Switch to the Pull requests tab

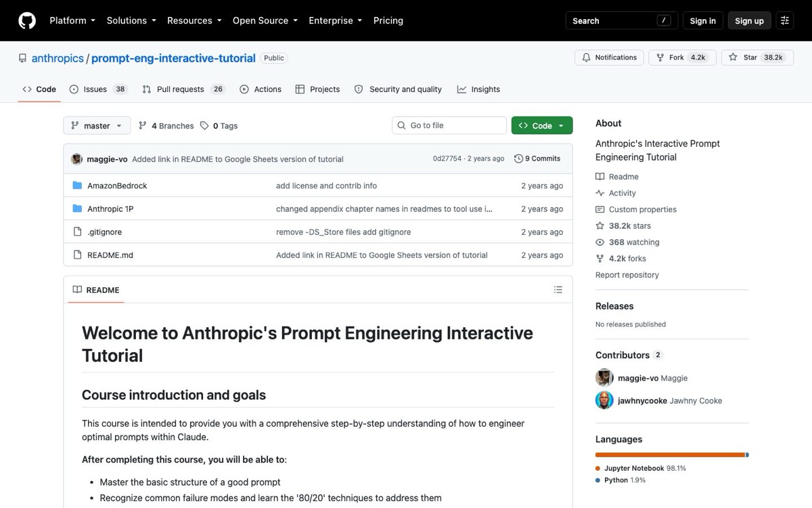point(183,89)
